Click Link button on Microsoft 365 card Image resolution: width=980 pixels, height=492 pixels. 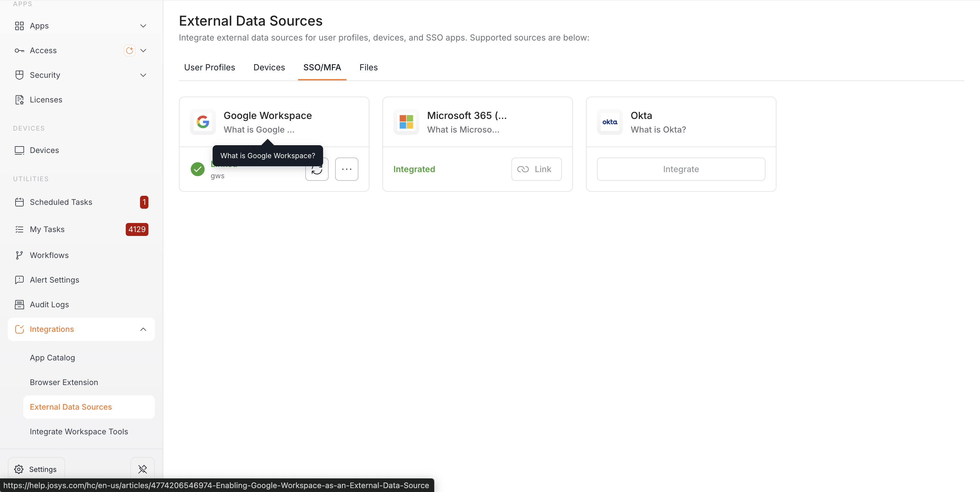(536, 169)
